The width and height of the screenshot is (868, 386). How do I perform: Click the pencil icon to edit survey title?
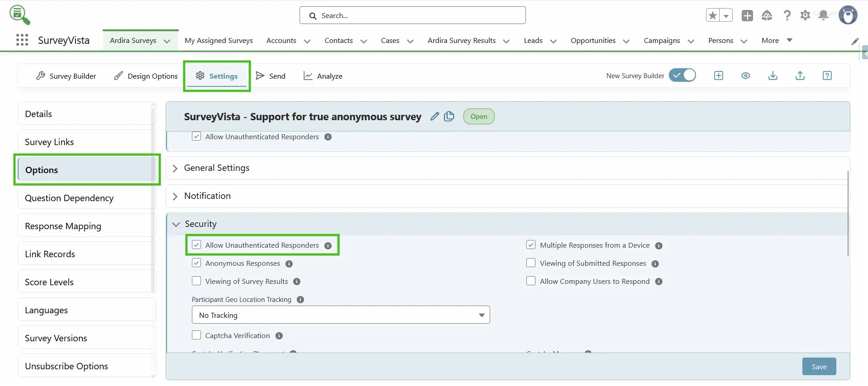click(x=434, y=117)
